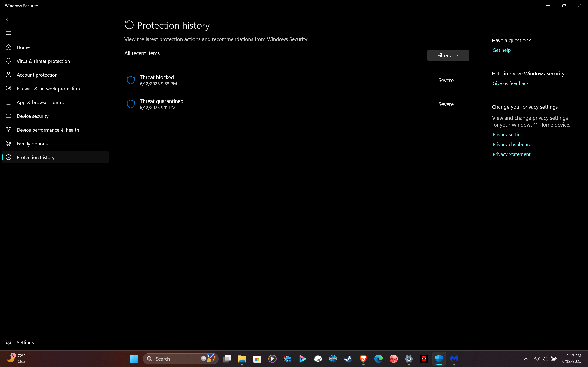
Task: Click the back arrow icon
Action: pos(8,19)
